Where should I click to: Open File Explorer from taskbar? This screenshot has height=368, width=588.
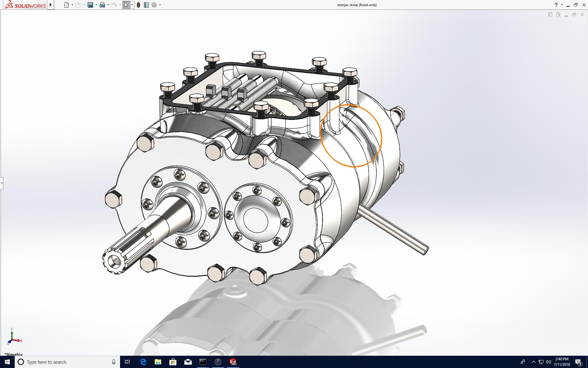(158, 362)
